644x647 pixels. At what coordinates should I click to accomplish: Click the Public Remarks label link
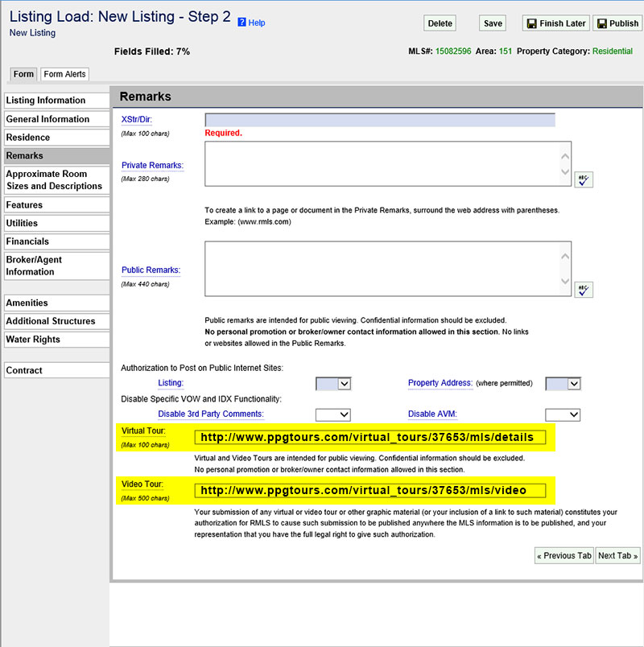[x=151, y=270]
